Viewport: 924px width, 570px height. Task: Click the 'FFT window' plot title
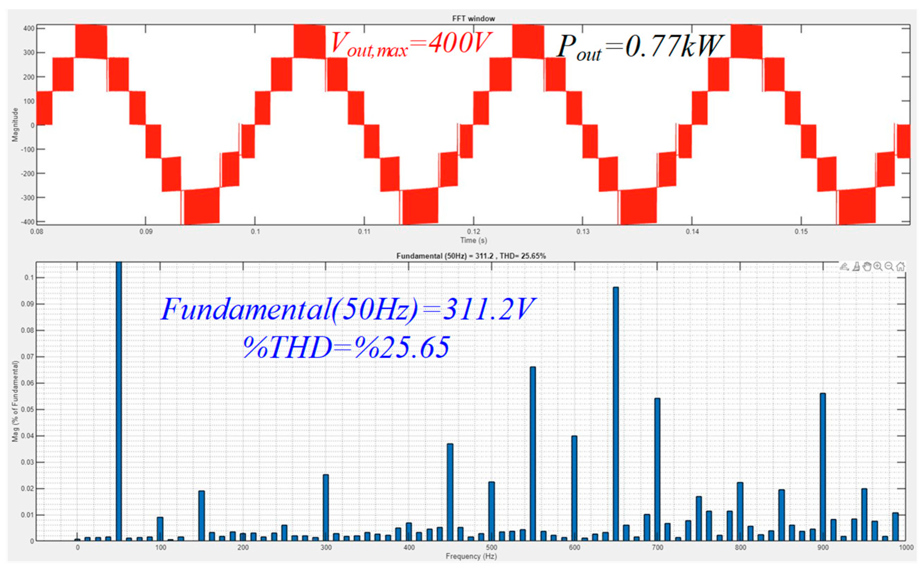coord(473,18)
